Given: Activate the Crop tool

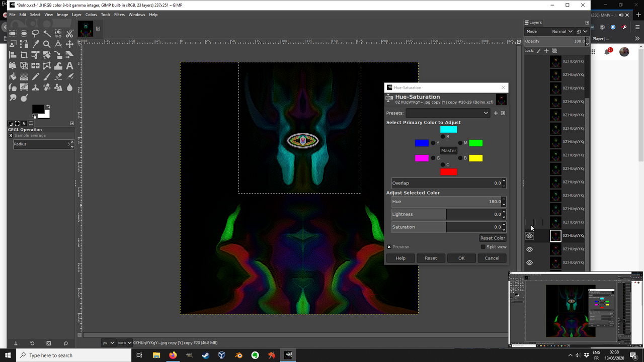Looking at the screenshot, I should tap(24, 55).
